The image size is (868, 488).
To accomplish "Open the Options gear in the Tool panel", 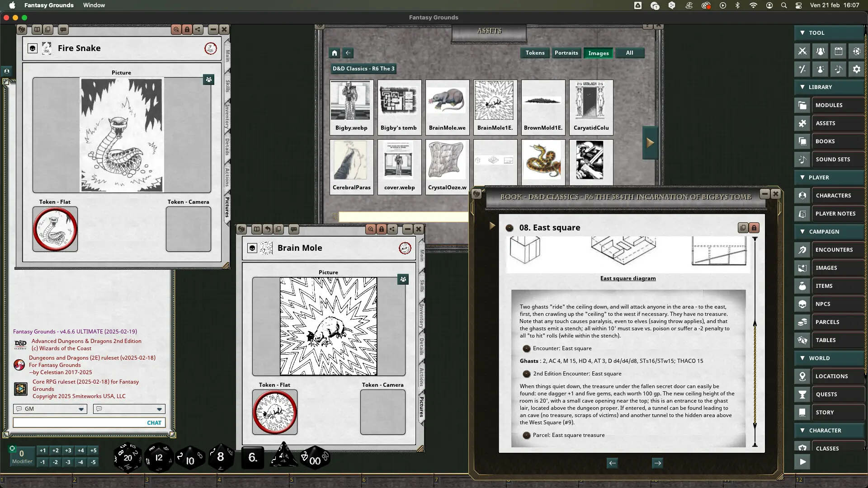I will click(857, 69).
